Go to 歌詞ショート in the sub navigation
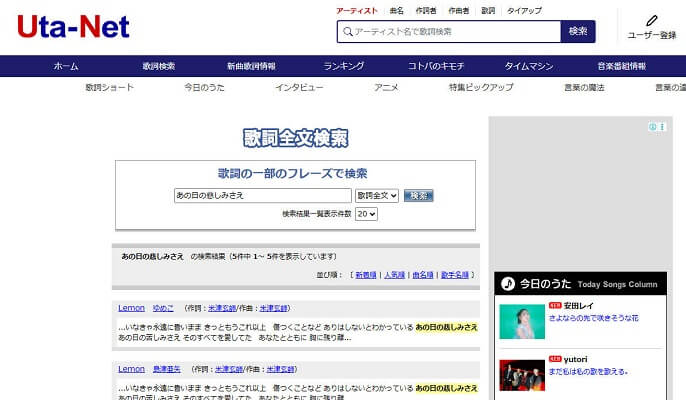This screenshot has height=400, width=686. (x=109, y=88)
